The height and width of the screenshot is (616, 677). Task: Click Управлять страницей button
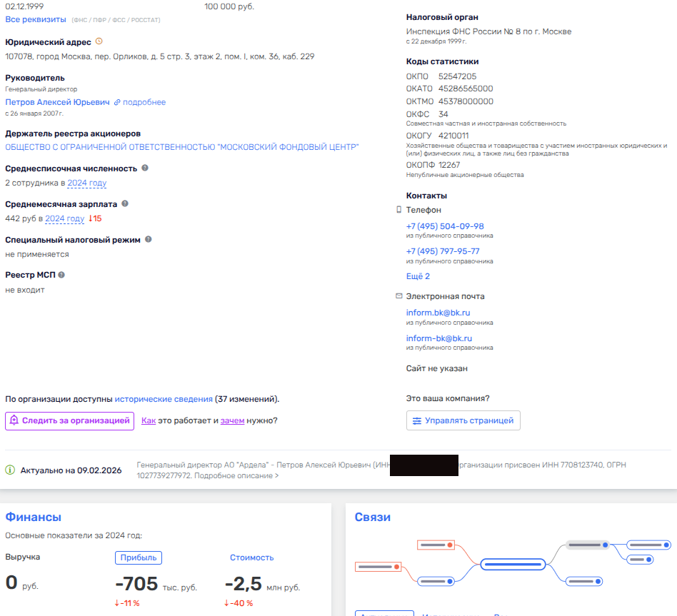coord(463,420)
